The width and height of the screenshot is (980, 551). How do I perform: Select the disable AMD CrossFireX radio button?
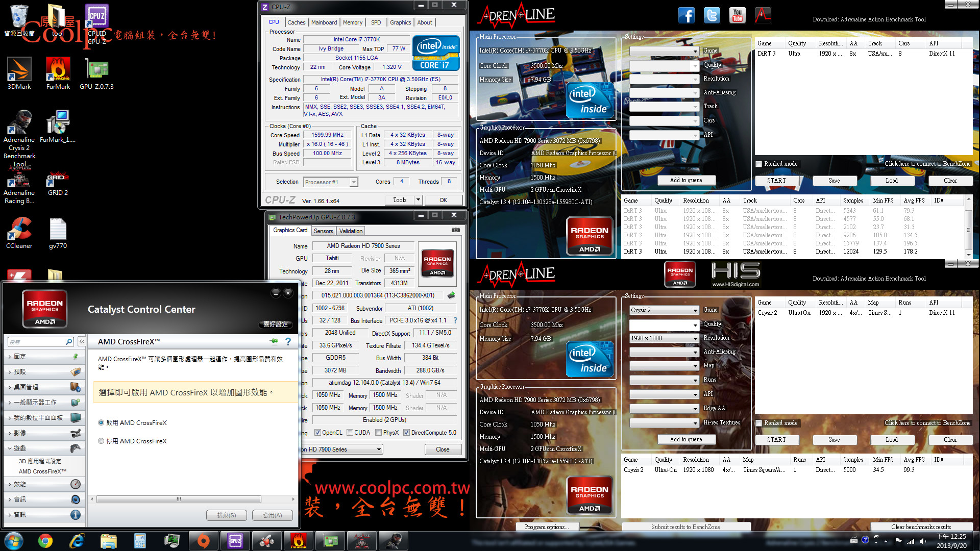point(101,441)
